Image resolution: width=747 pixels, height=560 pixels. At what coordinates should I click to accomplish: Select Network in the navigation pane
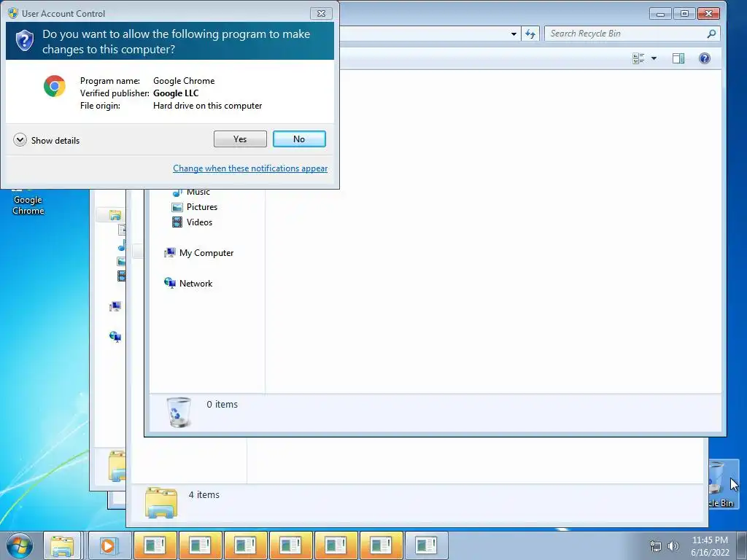coord(196,284)
